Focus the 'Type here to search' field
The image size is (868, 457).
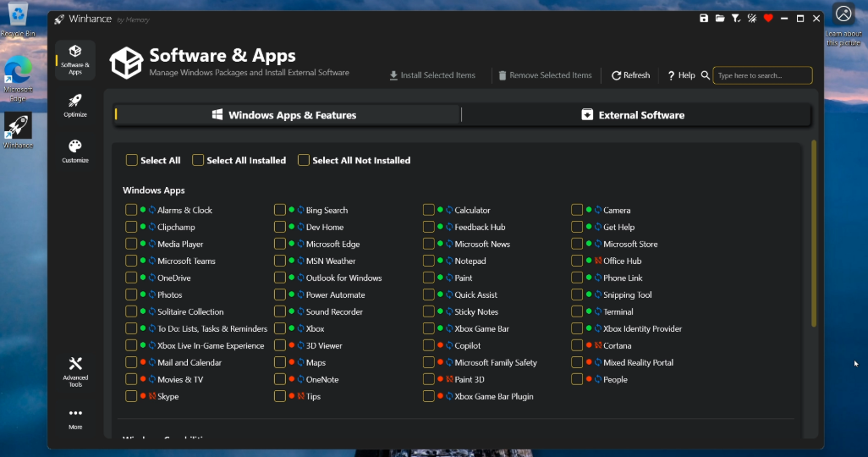pyautogui.click(x=762, y=75)
